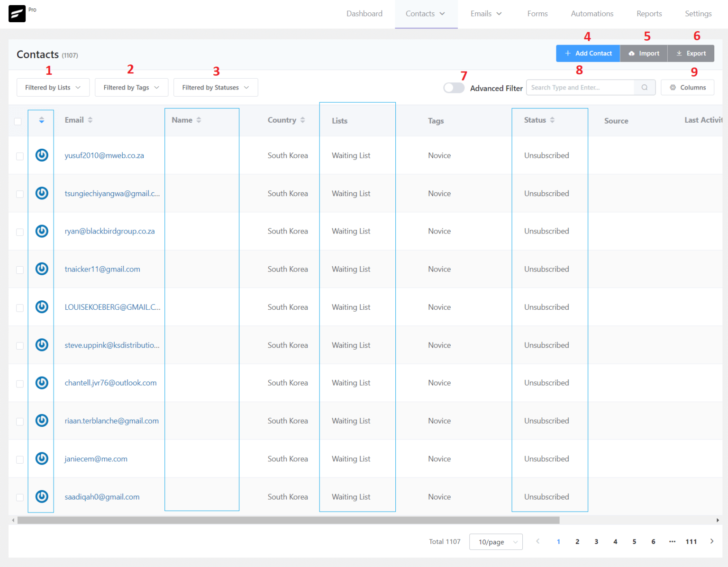Click the cloud icon on the Import button
This screenshot has height=567, width=728.
coord(631,53)
